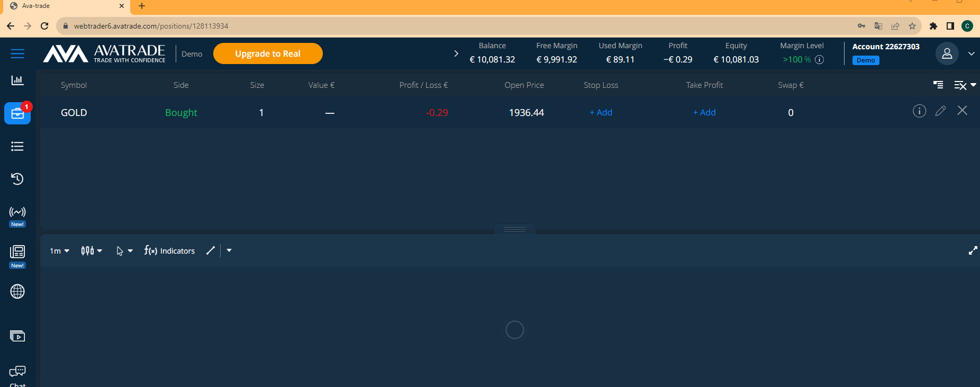Screen dimensions: 980x387
Task: Show info for the GOLD position
Action: (x=920, y=111)
